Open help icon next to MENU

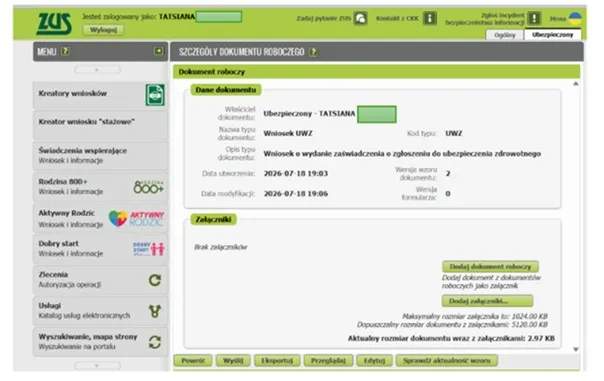click(65, 51)
